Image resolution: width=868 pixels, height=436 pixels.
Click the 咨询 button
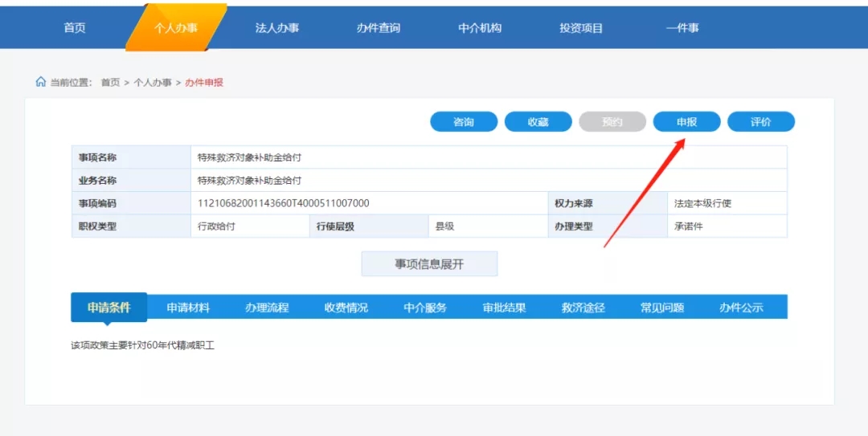pos(464,122)
